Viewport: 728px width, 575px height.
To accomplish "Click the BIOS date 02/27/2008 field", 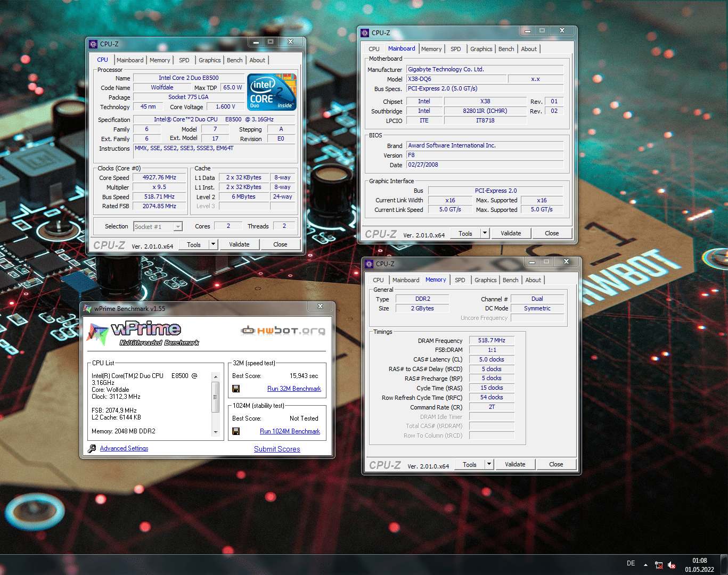I will coord(485,165).
